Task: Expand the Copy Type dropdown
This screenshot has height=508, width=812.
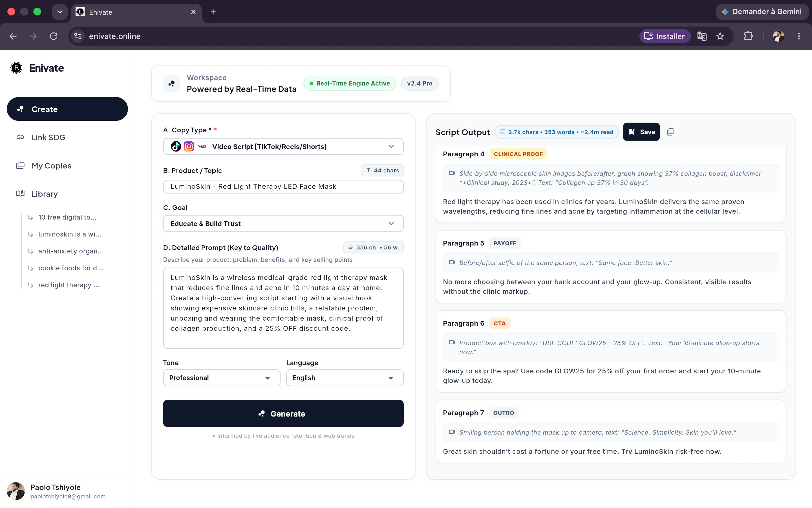Action: click(x=283, y=146)
